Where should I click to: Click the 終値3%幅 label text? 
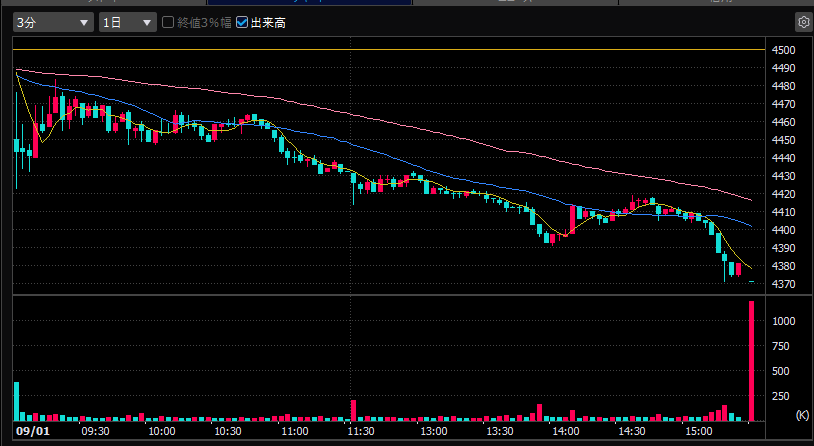204,23
